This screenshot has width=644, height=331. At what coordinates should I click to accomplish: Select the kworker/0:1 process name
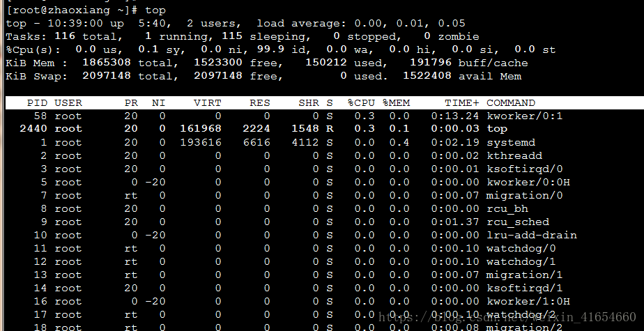525,116
